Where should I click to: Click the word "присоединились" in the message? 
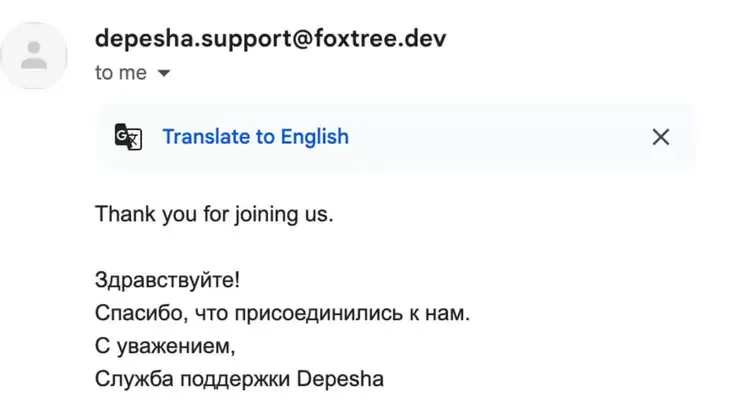coord(318,313)
